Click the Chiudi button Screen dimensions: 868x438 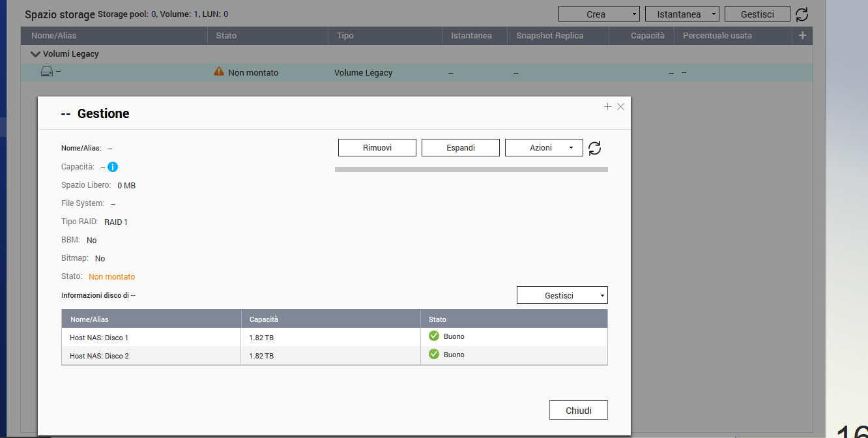(578, 411)
